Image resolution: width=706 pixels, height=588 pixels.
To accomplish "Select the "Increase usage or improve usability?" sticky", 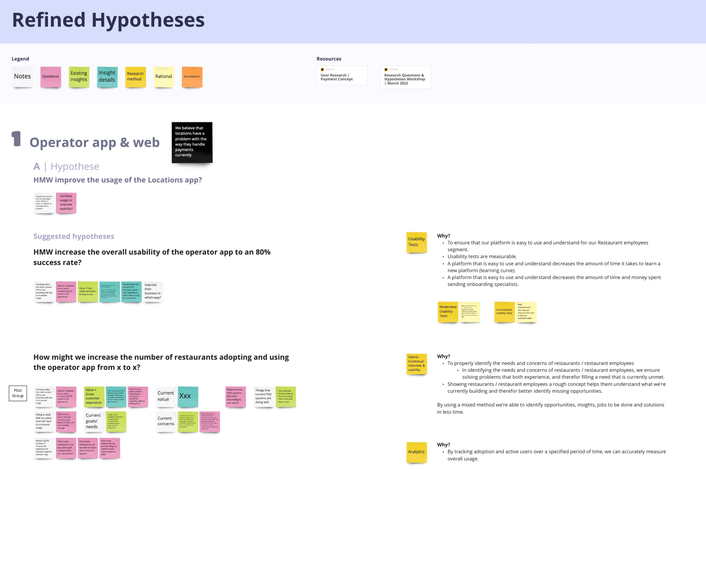I will coord(66,203).
